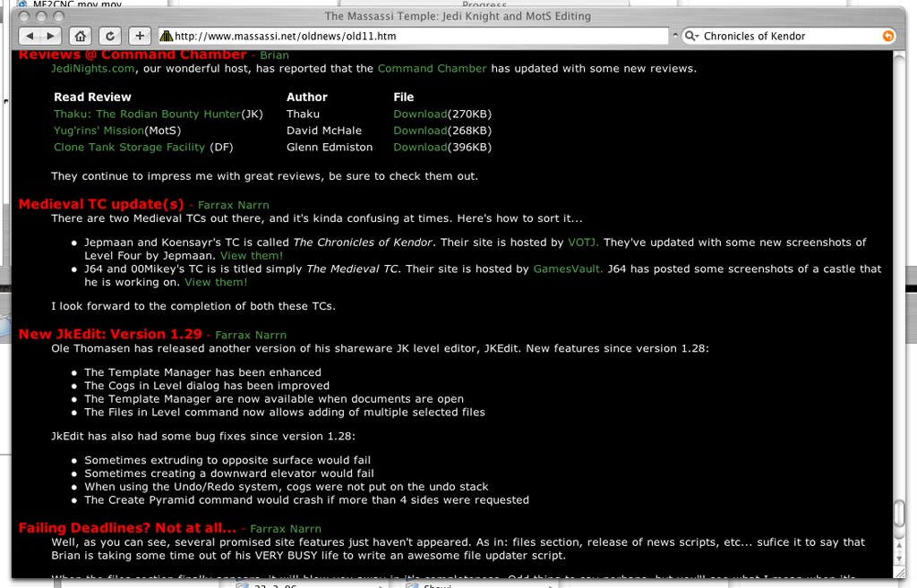Screen dimensions: 917x588
Task: Open the VOTJ host link
Action: click(x=583, y=242)
